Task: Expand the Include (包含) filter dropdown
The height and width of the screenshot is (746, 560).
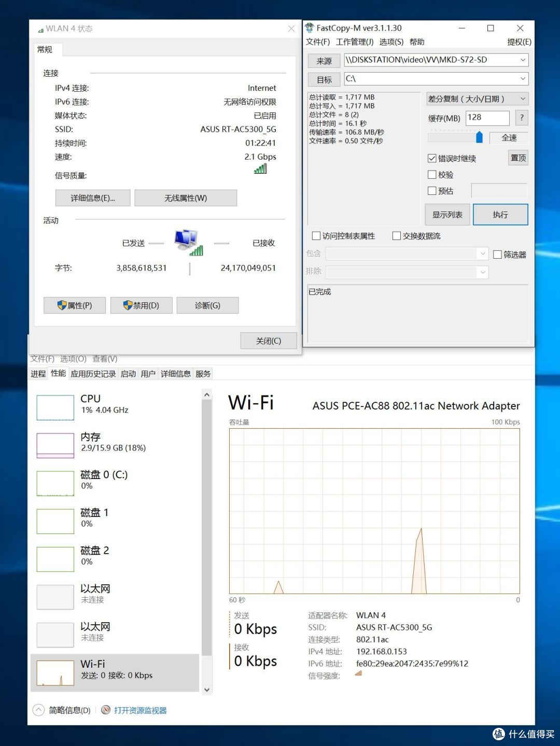Action: pyautogui.click(x=483, y=254)
